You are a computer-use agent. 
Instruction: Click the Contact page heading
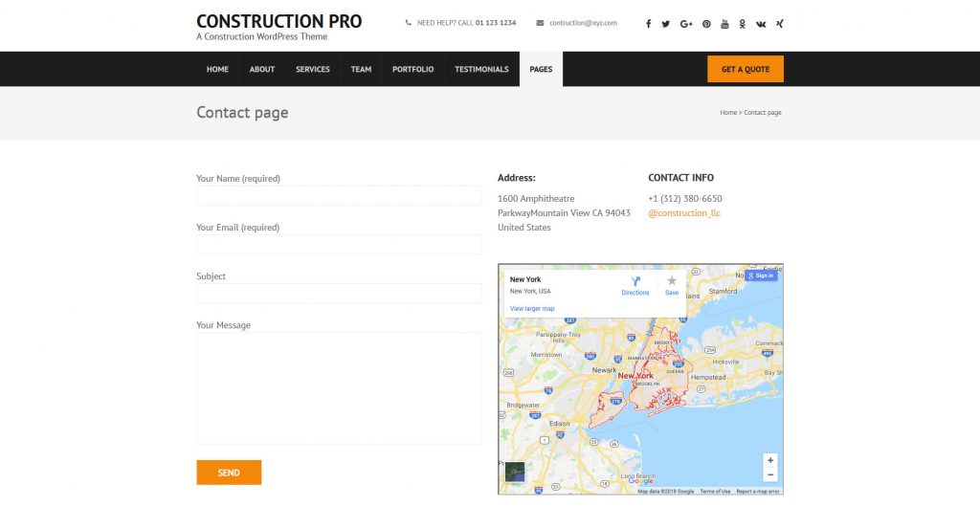[242, 113]
